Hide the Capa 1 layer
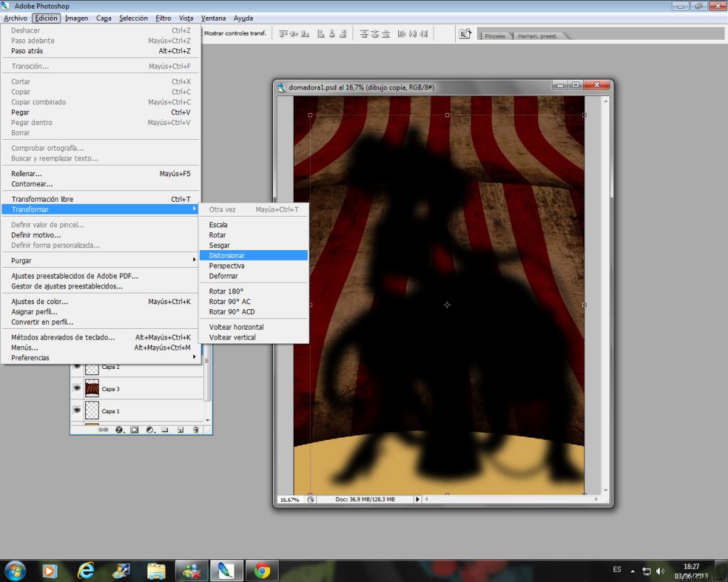Image resolution: width=728 pixels, height=582 pixels. (77, 410)
